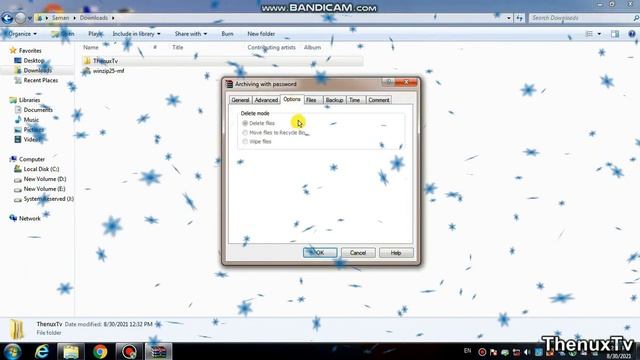Image resolution: width=640 pixels, height=360 pixels.
Task: Open the Include in library dropdown
Action: pyautogui.click(x=136, y=34)
